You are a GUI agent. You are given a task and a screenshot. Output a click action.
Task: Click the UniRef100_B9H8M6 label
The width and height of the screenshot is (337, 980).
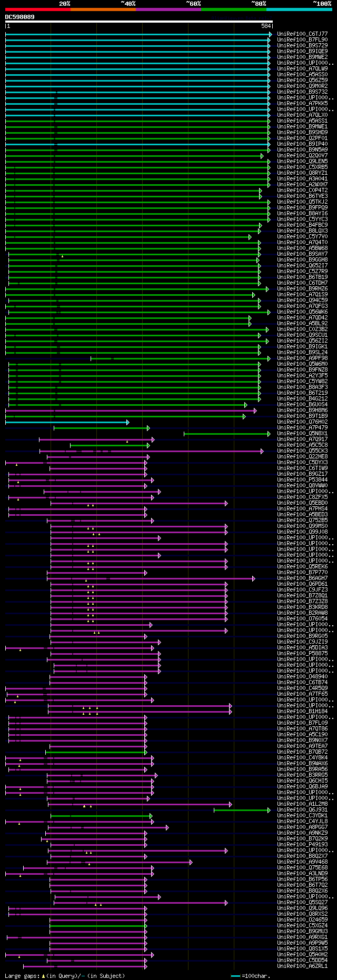pos(302,411)
